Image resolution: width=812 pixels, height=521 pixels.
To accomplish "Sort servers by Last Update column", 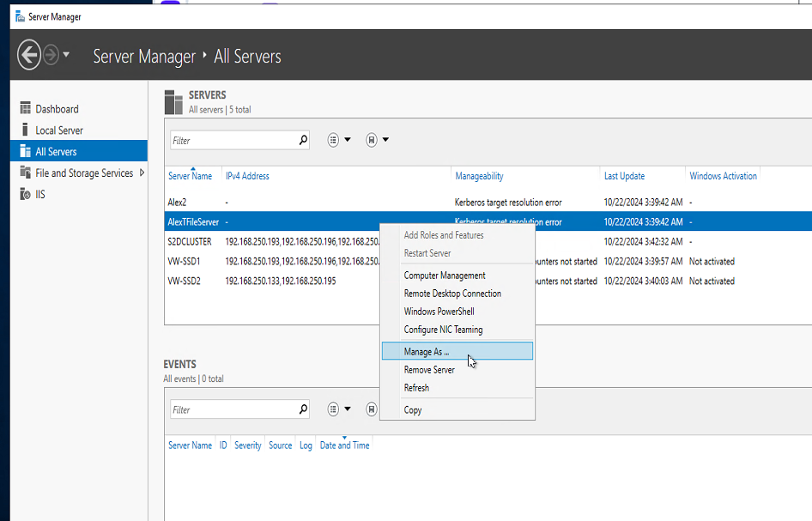I will click(x=624, y=176).
